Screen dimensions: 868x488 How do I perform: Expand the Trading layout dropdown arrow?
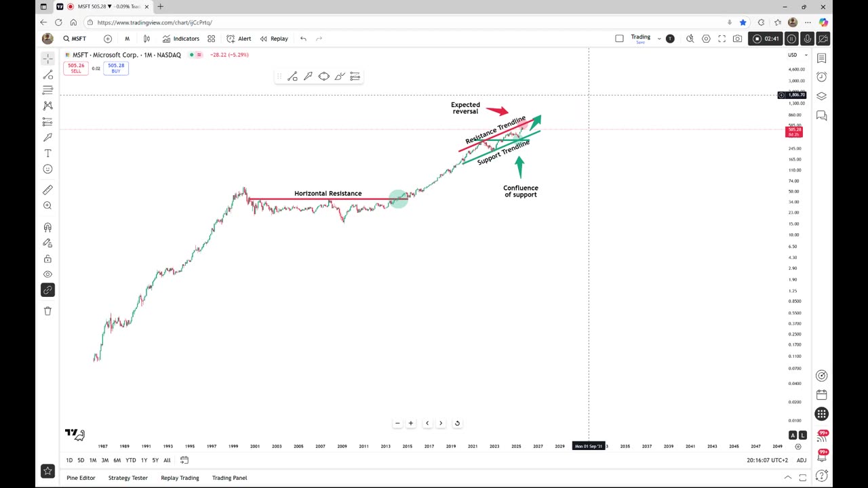(659, 39)
